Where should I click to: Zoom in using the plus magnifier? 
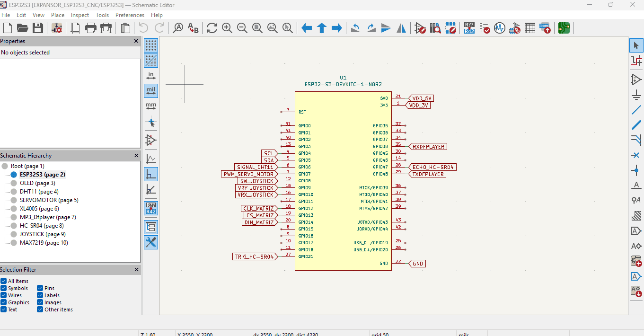tap(227, 28)
